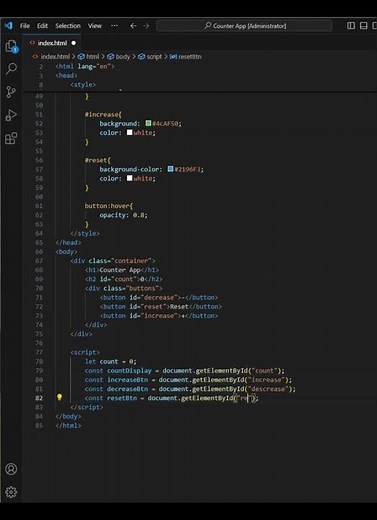
Task: Click the '</html>' tag on line 85
Action: click(x=68, y=426)
